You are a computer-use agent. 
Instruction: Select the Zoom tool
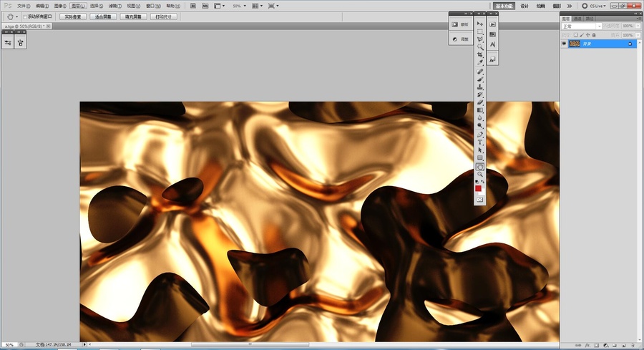[479, 175]
